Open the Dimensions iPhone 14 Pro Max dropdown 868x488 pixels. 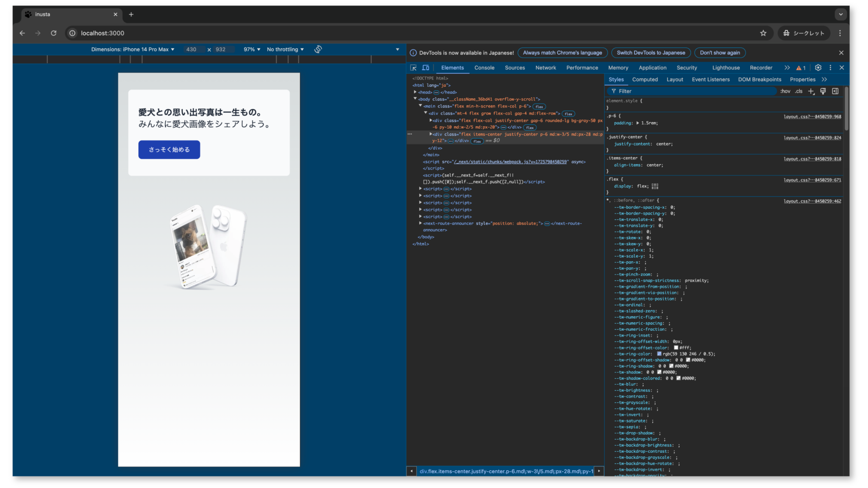tap(133, 50)
